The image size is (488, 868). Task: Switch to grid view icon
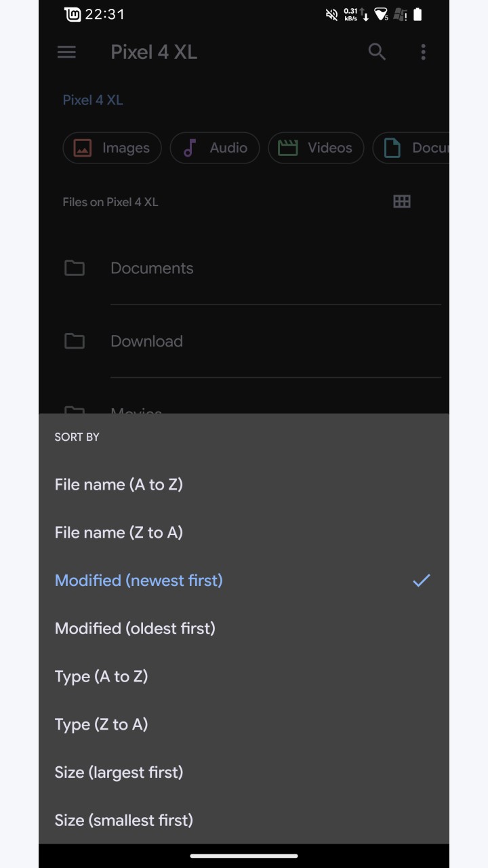pos(402,201)
